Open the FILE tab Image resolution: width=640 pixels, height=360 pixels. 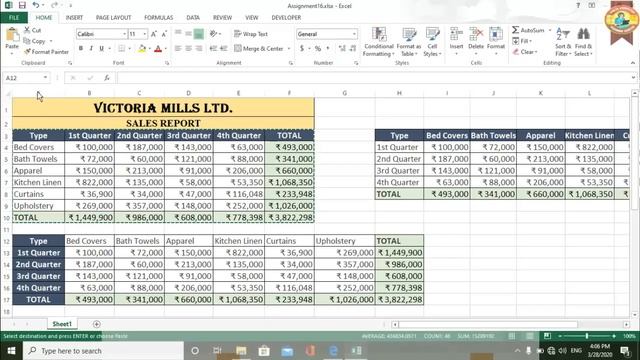pyautogui.click(x=14, y=18)
